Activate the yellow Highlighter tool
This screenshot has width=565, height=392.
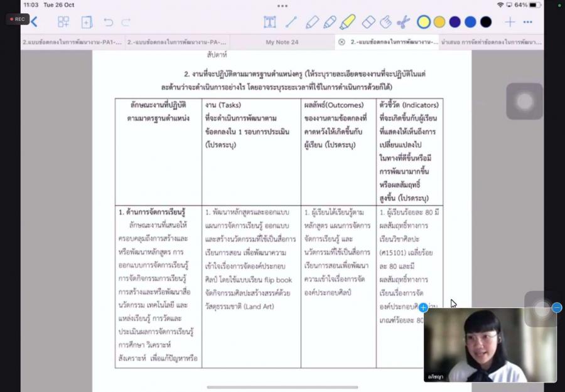click(x=347, y=22)
